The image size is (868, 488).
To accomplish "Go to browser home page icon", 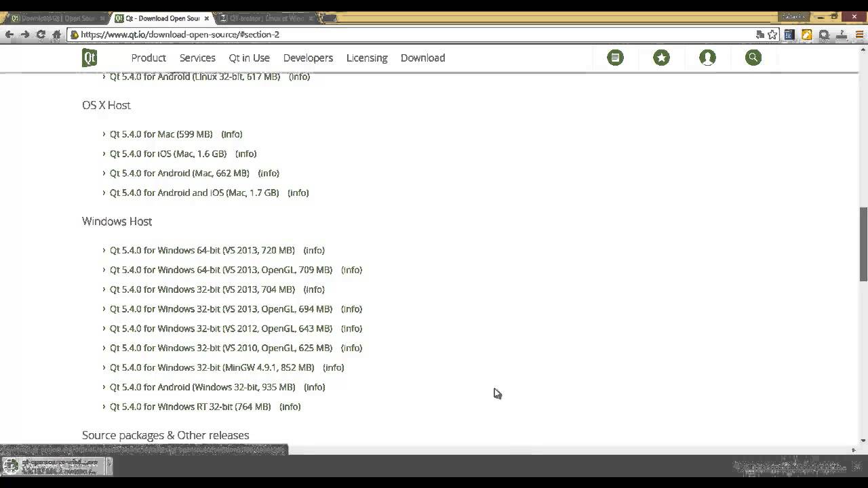I will point(56,35).
